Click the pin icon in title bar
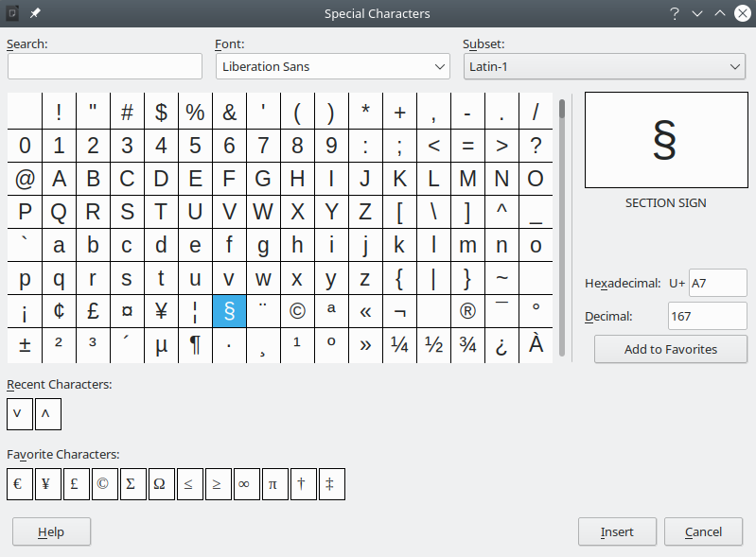 [x=35, y=13]
